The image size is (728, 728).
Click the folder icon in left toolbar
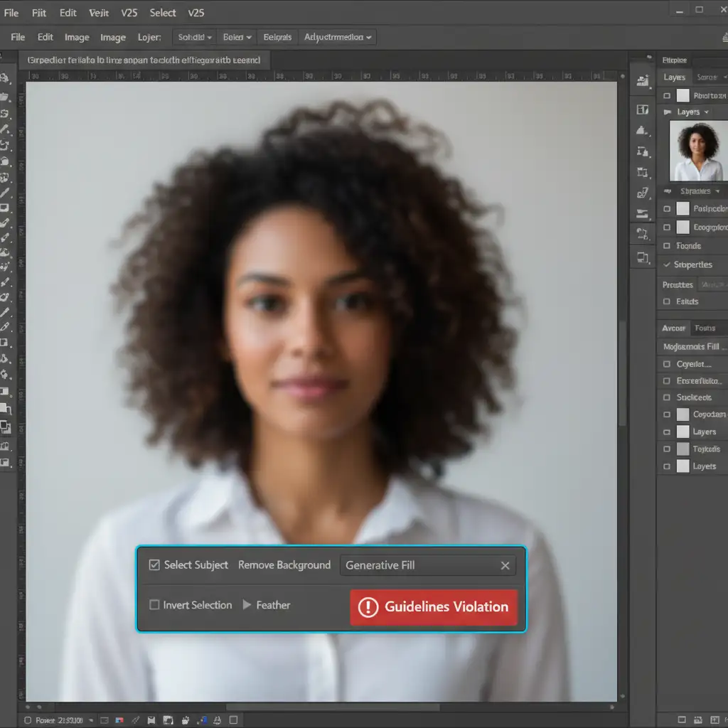click(5, 97)
